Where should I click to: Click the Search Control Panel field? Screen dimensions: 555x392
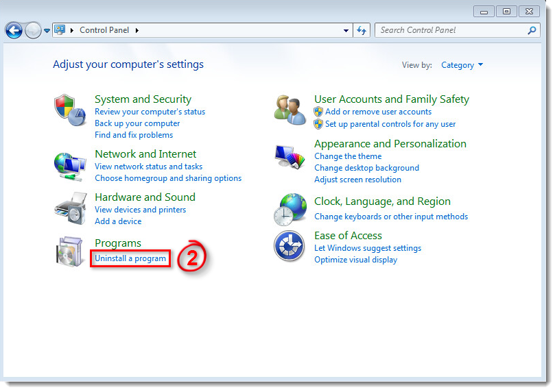(458, 30)
